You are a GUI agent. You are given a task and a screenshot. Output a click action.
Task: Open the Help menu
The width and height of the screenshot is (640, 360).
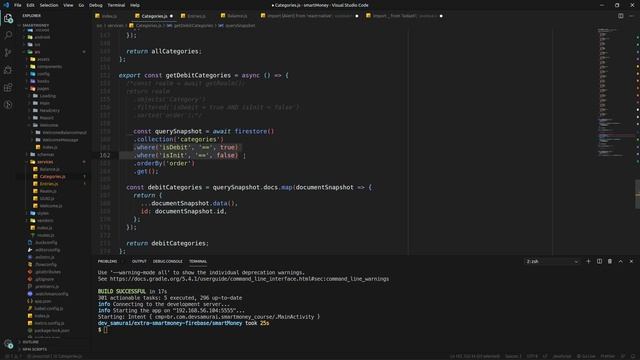click(x=135, y=5)
